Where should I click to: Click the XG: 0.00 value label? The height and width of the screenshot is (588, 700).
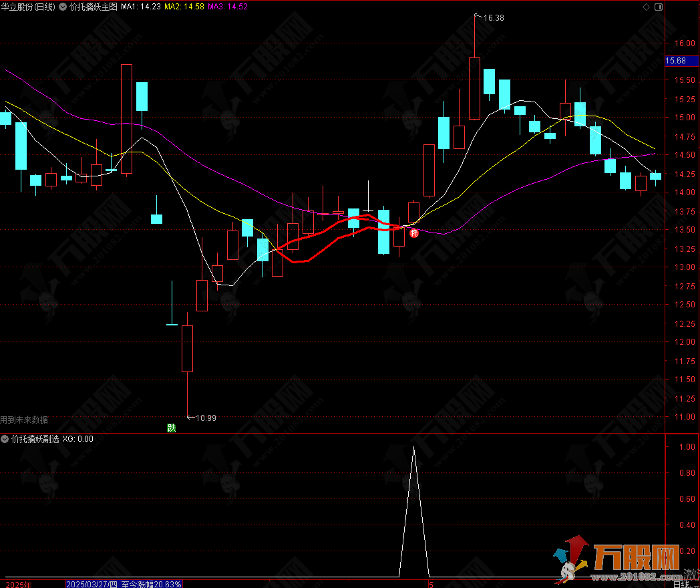77,439
